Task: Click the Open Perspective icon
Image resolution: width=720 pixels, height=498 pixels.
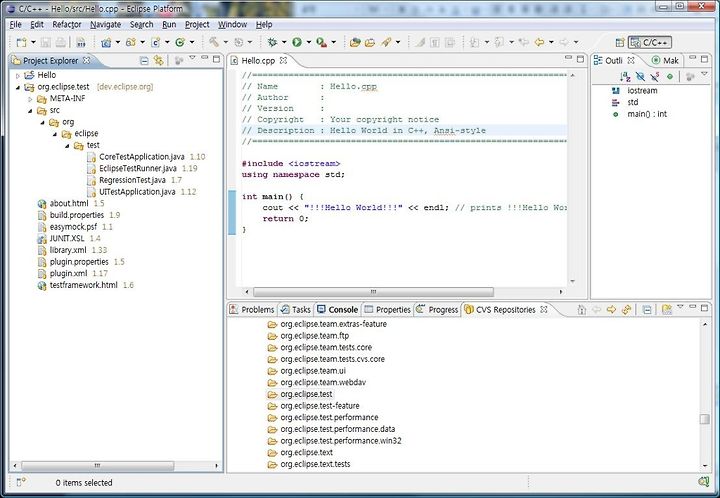Action: tap(620, 43)
